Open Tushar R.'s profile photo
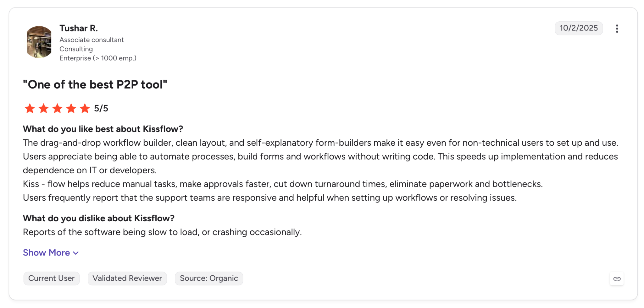 39,42
